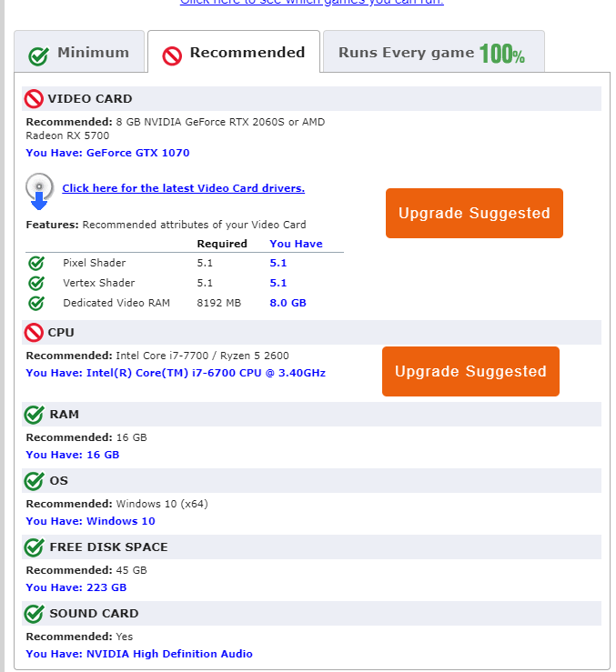
Task: Click the green check icon beside OS
Action: click(x=34, y=481)
